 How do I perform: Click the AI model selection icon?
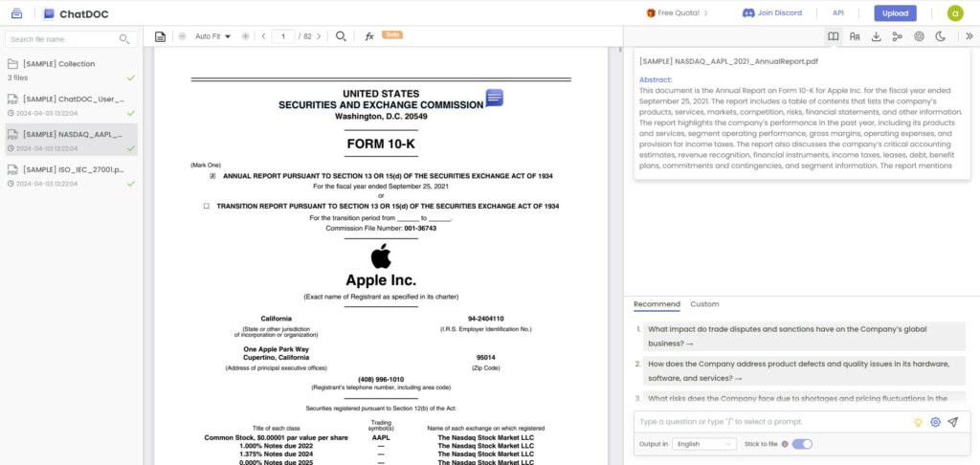[919, 36]
